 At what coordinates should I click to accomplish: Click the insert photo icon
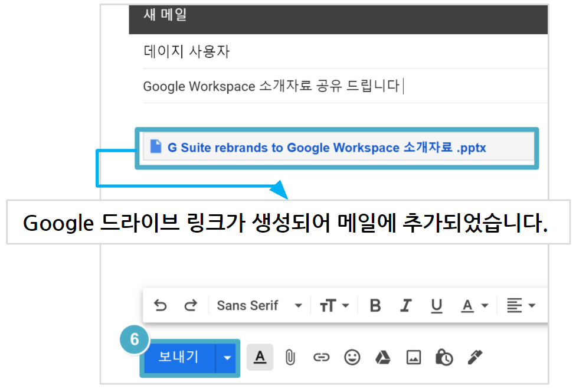coord(414,357)
